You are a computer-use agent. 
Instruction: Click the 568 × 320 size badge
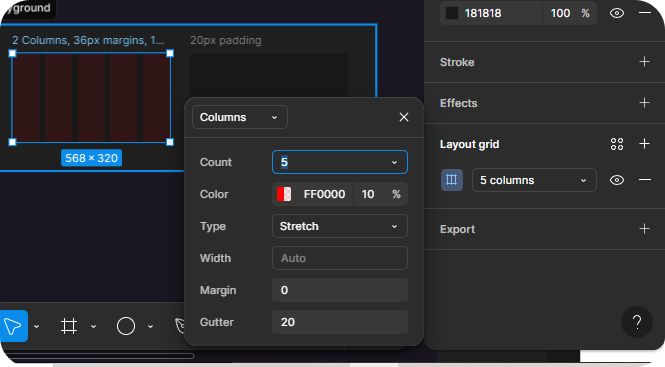91,158
